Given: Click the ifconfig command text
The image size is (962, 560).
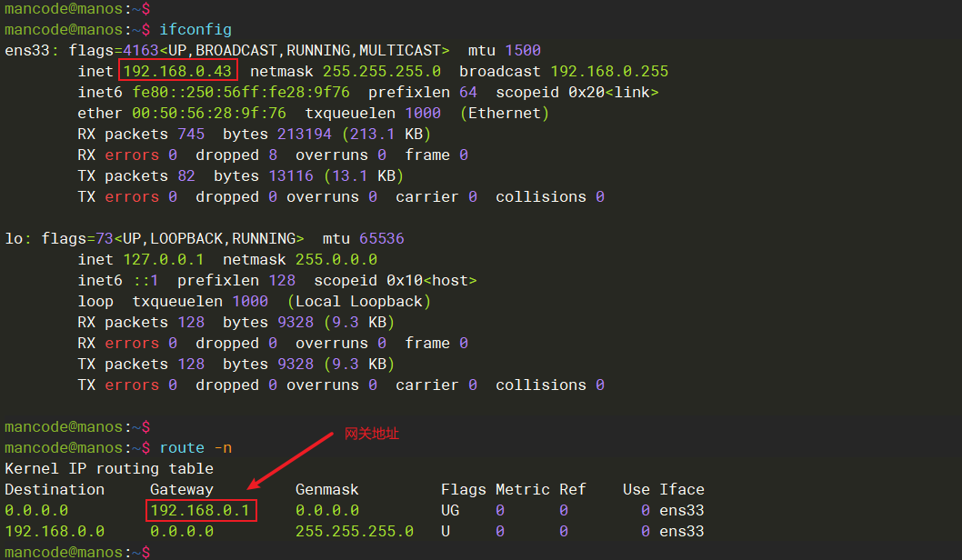Looking at the screenshot, I should [195, 29].
